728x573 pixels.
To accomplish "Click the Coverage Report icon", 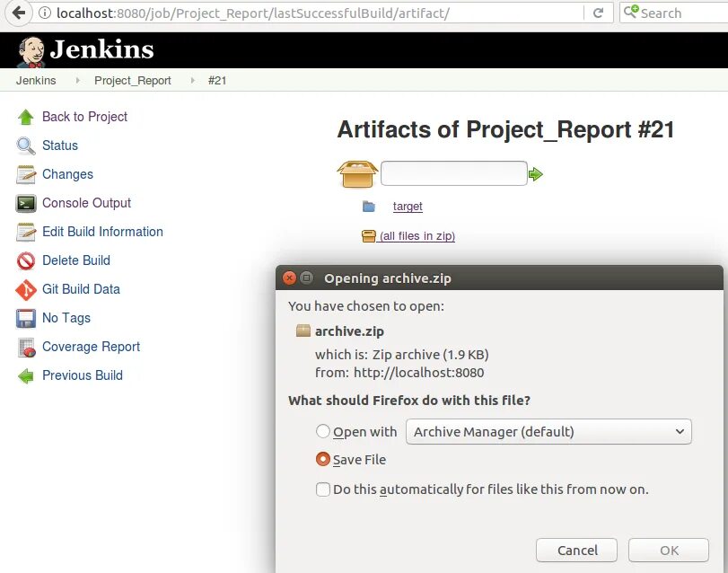I will tap(26, 348).
